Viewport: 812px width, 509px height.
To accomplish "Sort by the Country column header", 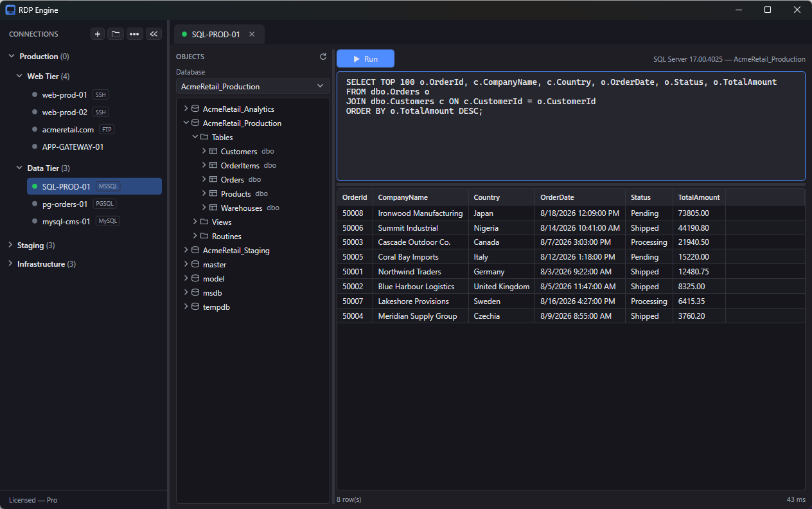I will pos(501,197).
